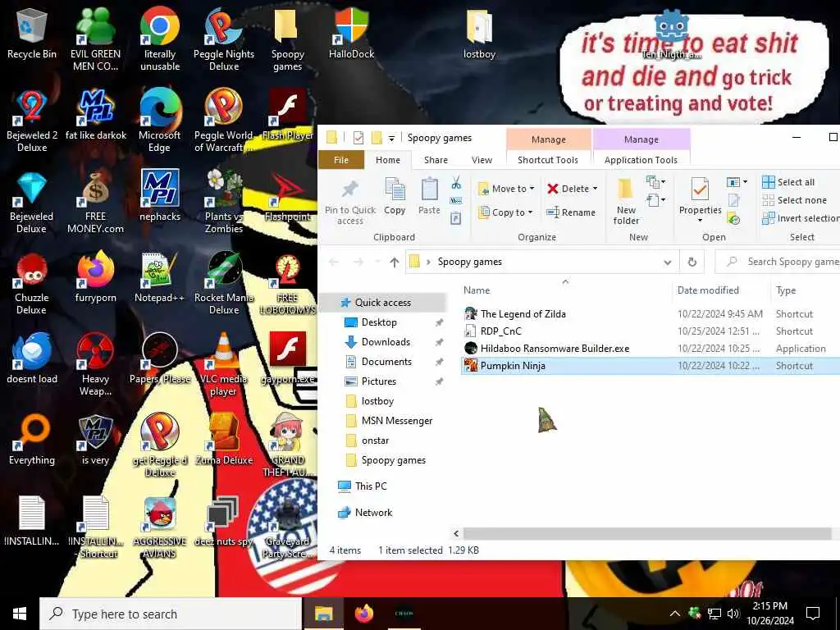This screenshot has height=630, width=840.
Task: Click the taskbar search box
Action: [171, 614]
